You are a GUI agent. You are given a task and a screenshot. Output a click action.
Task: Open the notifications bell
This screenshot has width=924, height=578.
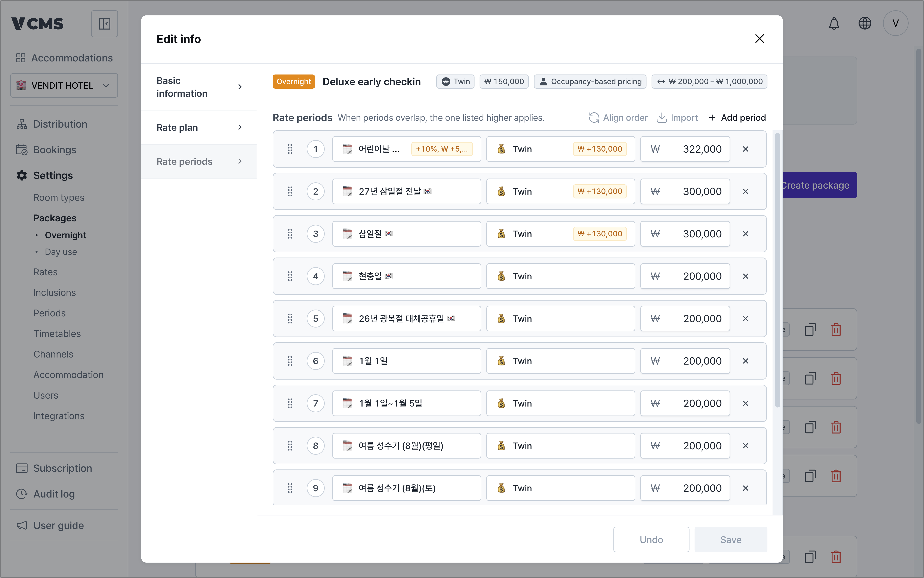point(834,23)
